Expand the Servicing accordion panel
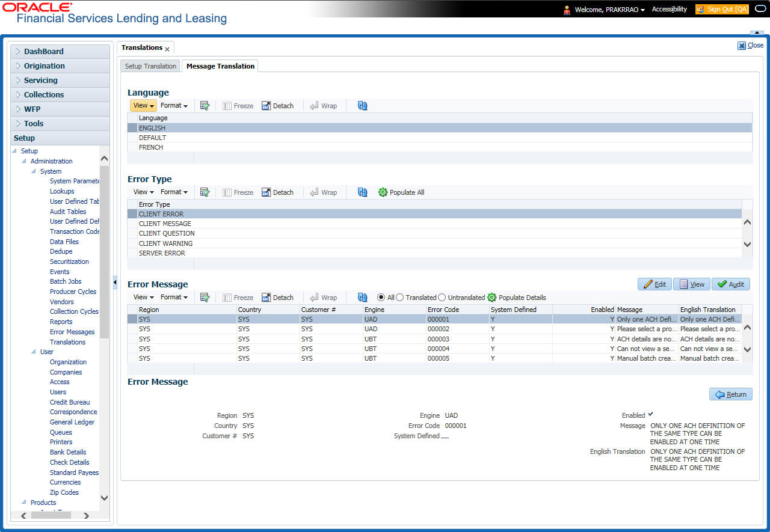The image size is (770, 532). click(x=60, y=81)
